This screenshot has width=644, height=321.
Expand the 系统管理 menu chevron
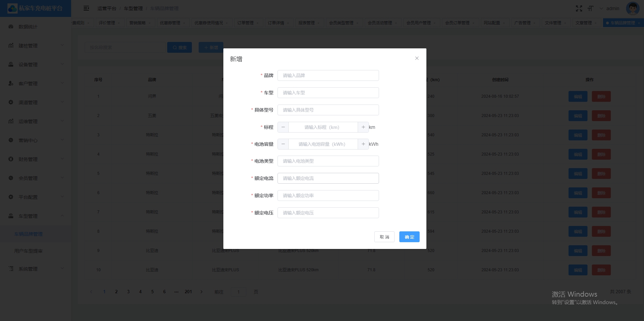(62, 268)
